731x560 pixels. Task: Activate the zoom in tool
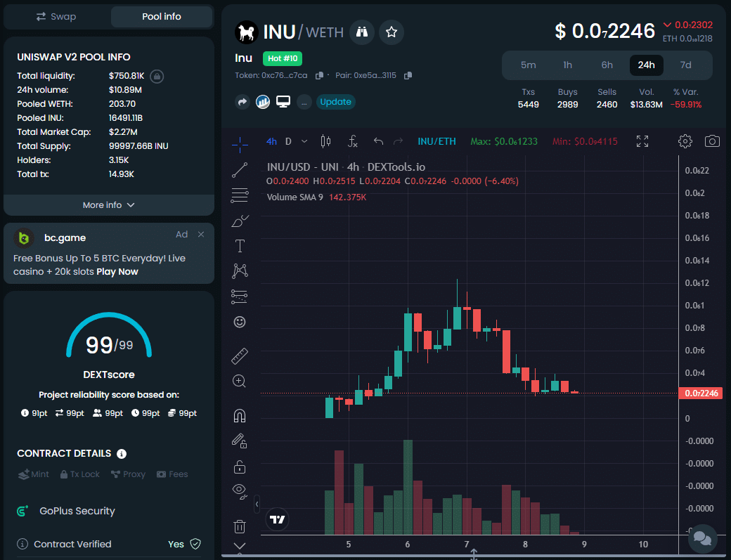(239, 381)
